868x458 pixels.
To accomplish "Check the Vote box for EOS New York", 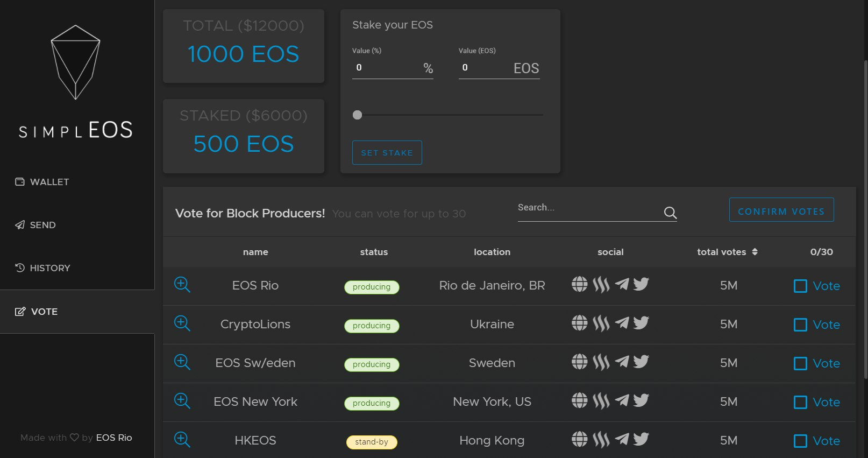I will [x=800, y=402].
